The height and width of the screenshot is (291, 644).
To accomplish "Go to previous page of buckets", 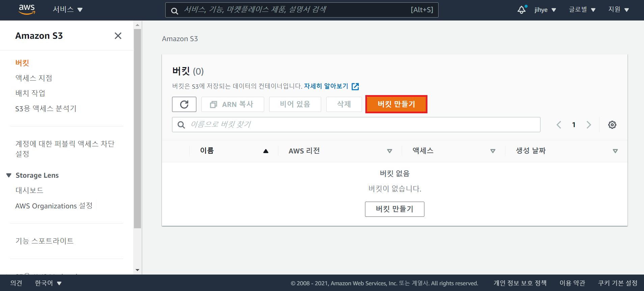I will 559,125.
